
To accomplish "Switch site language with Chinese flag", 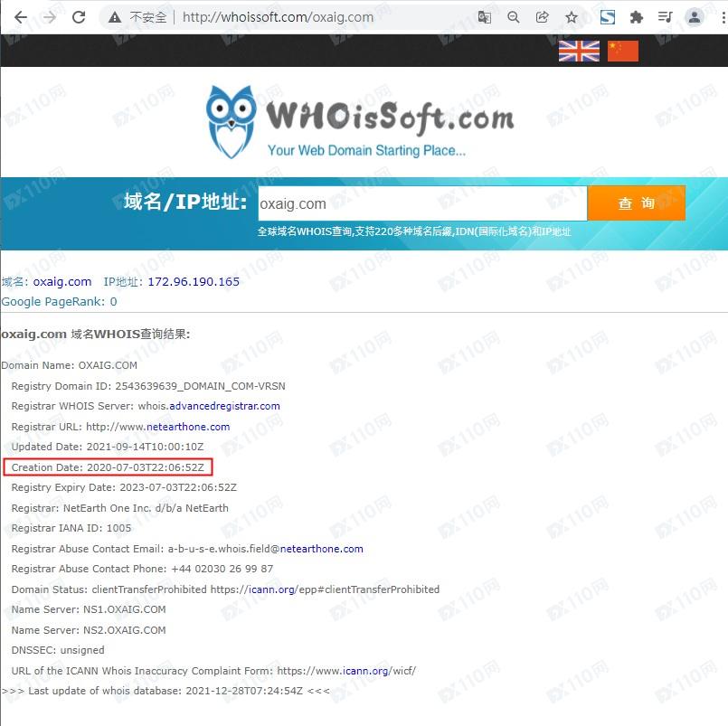I will [x=622, y=51].
